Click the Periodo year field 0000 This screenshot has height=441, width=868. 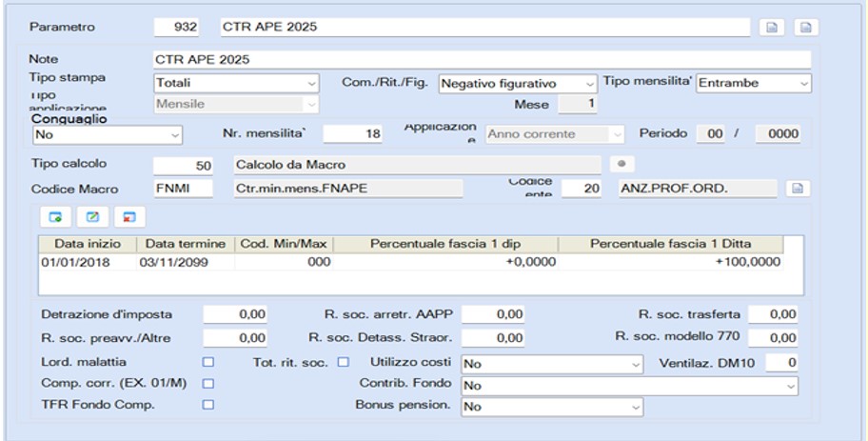click(x=778, y=134)
